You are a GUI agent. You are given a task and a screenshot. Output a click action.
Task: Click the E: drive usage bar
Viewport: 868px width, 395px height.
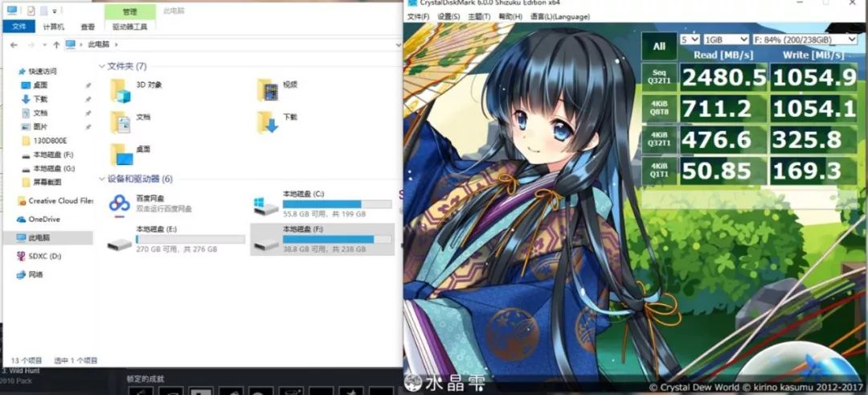(190, 239)
